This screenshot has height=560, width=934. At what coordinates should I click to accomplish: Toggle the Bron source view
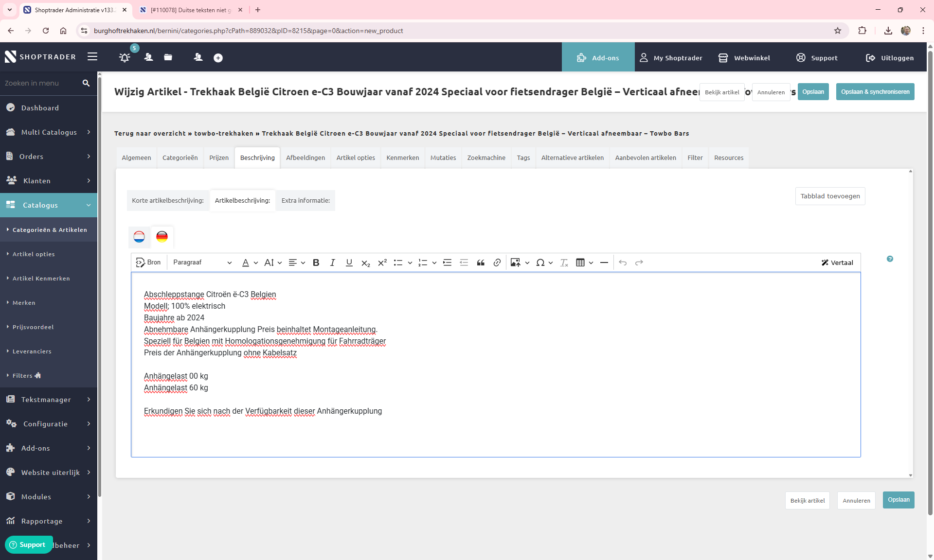coord(148,262)
